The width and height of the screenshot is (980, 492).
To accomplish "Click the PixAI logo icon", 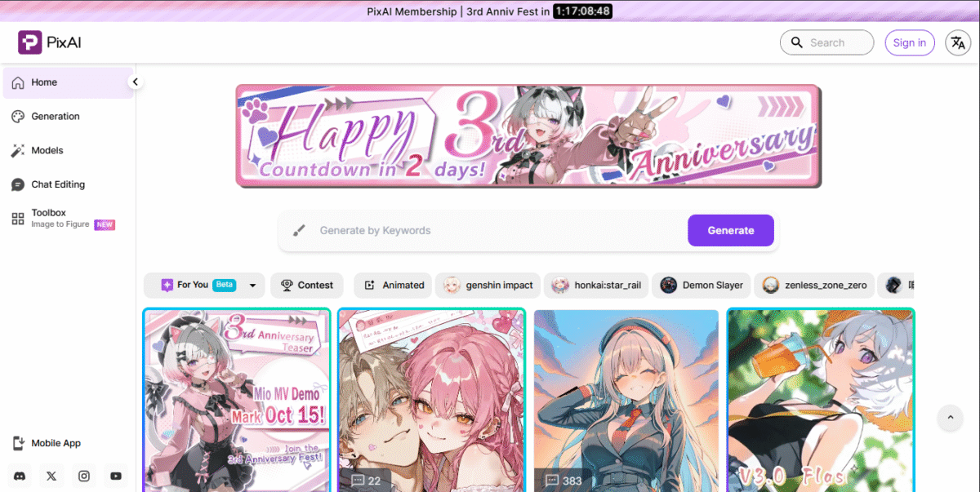I will point(29,42).
